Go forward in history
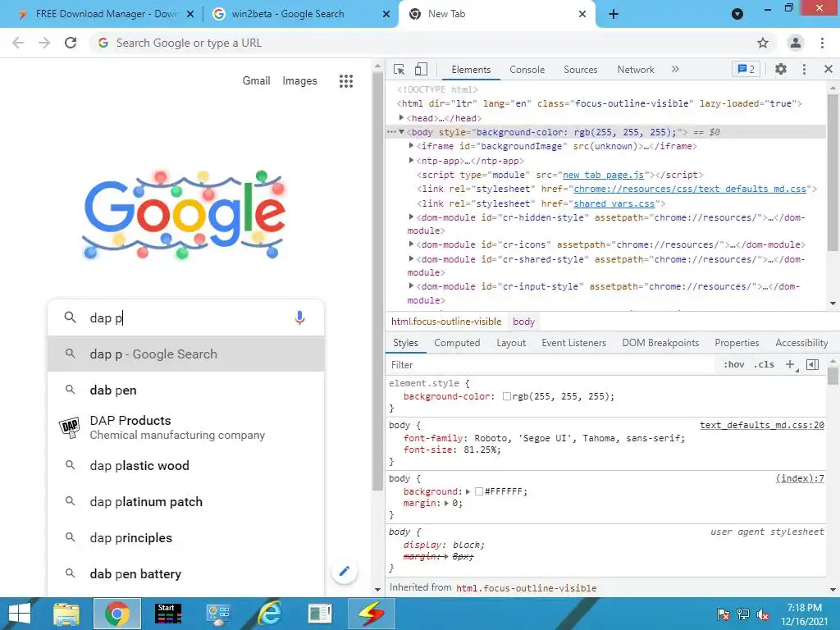 tap(44, 43)
